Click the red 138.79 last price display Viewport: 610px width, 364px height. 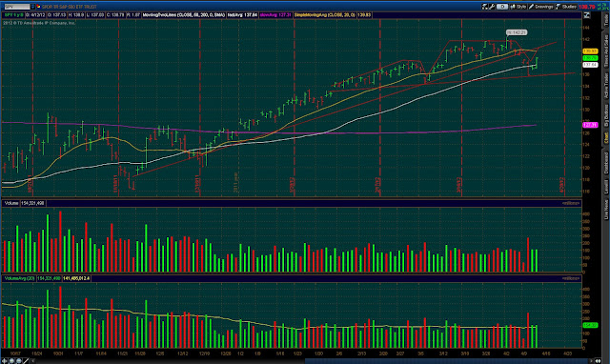point(587,7)
